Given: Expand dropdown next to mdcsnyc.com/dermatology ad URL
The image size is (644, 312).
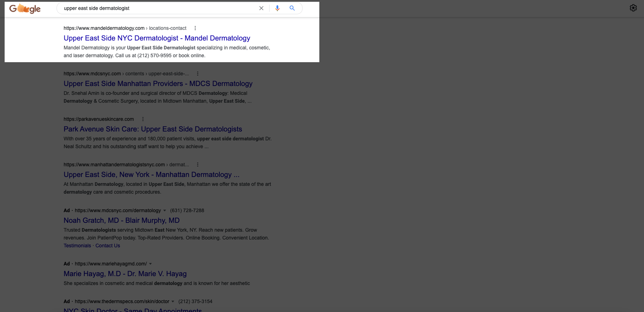Looking at the screenshot, I should (x=165, y=210).
